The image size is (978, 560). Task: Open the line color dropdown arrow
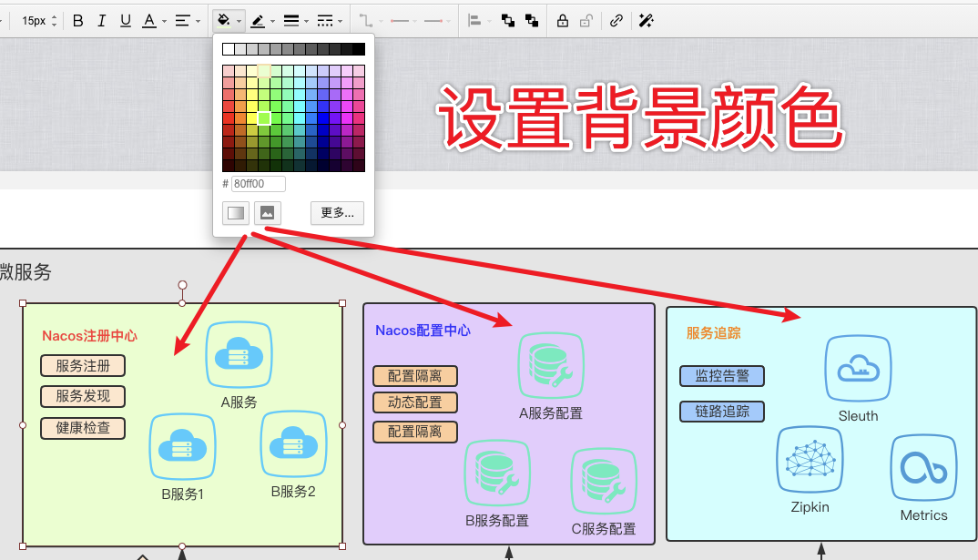pos(272,21)
